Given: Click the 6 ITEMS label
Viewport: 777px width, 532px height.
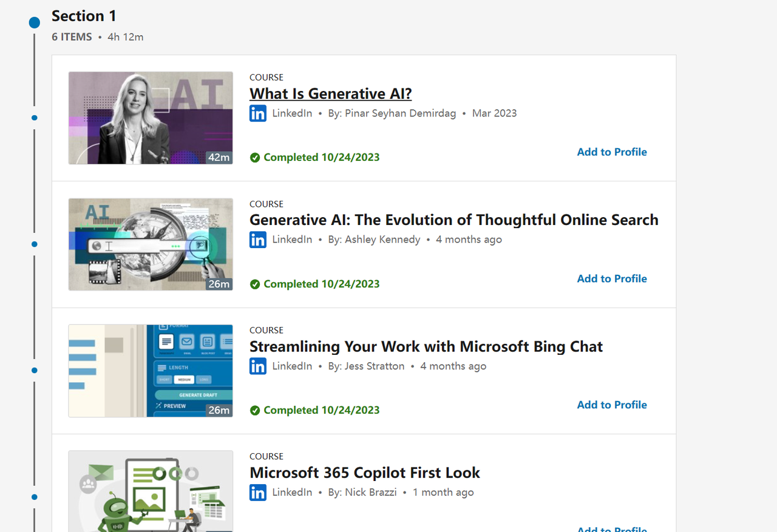Looking at the screenshot, I should point(72,37).
